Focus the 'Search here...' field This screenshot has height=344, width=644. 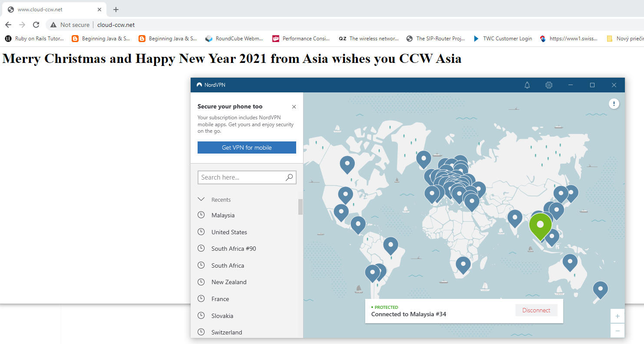click(x=247, y=177)
